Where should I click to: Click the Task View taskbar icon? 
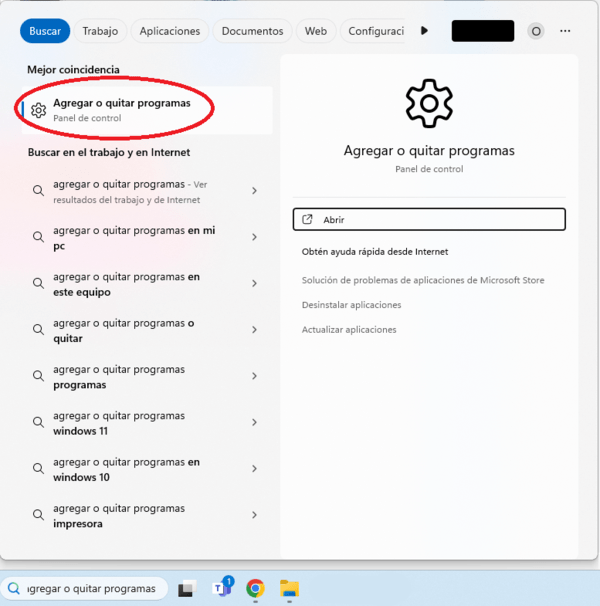point(187,588)
